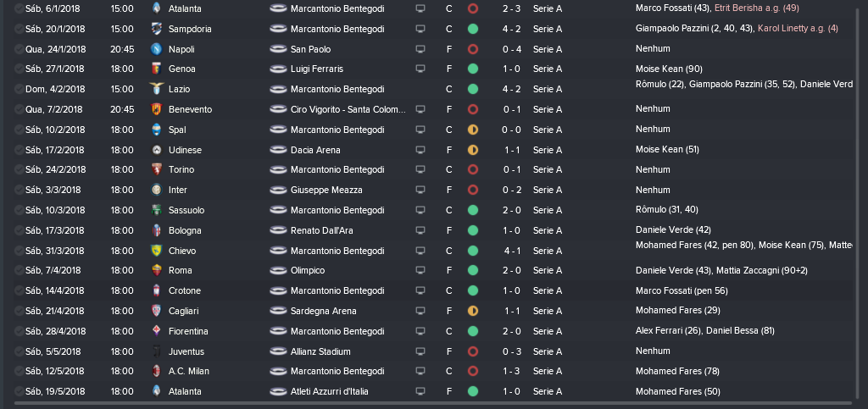
Task: Click the stadium icon beside San Paolo
Action: coord(278,49)
